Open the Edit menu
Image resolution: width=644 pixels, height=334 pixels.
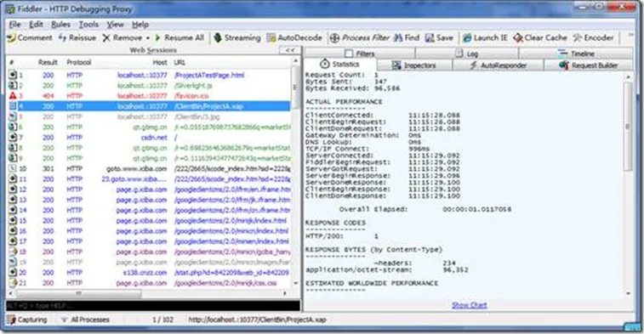point(36,25)
